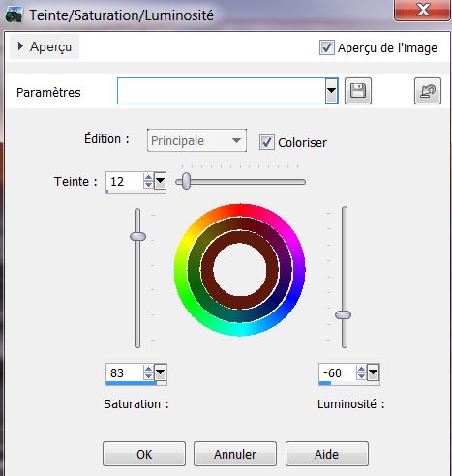Expand the Aperçu preview section
The height and width of the screenshot is (476, 452).
tap(45, 46)
